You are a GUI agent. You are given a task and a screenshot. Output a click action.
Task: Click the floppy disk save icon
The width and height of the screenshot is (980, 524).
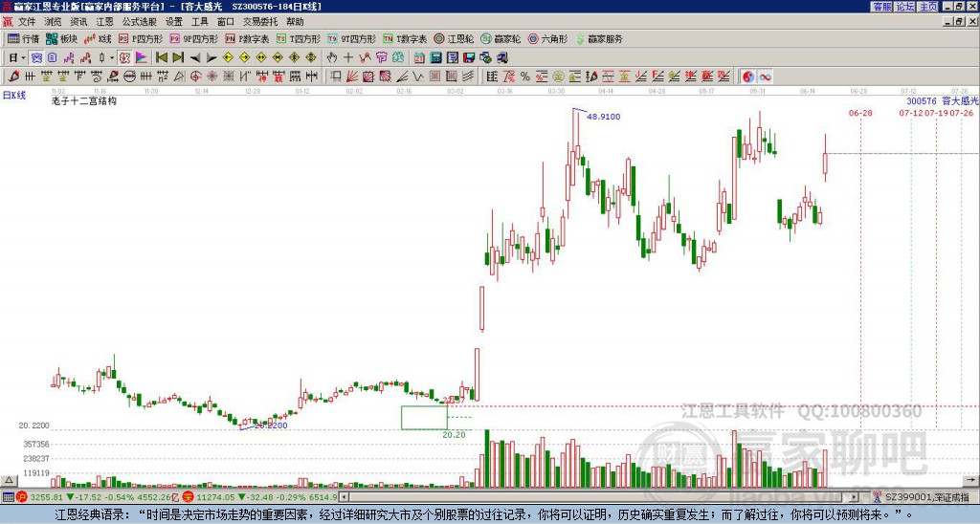coord(469,58)
